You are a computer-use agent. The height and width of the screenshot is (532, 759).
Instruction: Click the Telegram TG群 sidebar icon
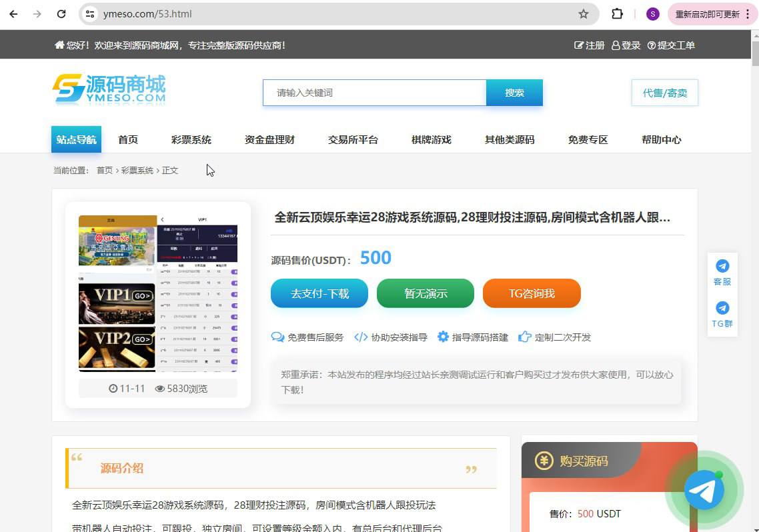(x=722, y=308)
